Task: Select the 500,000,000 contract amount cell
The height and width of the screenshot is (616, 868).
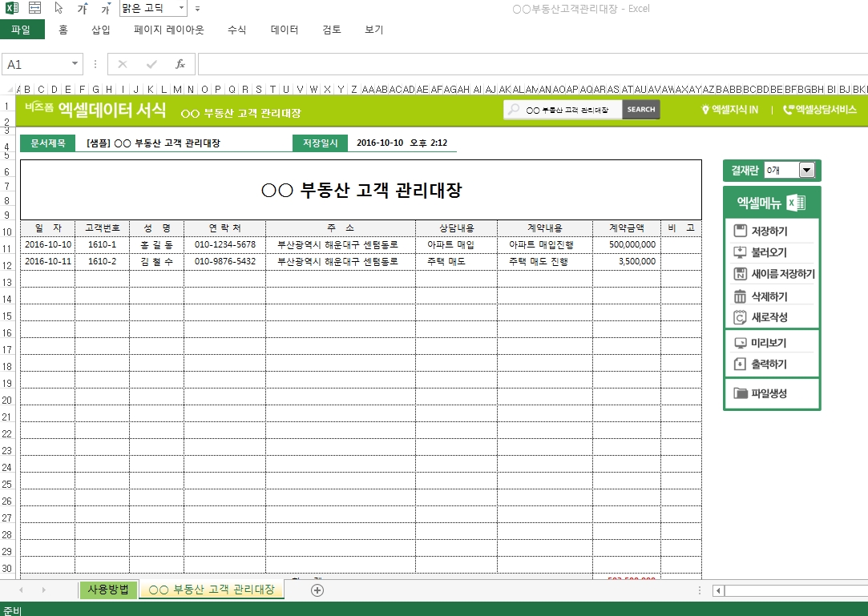Action: point(627,244)
